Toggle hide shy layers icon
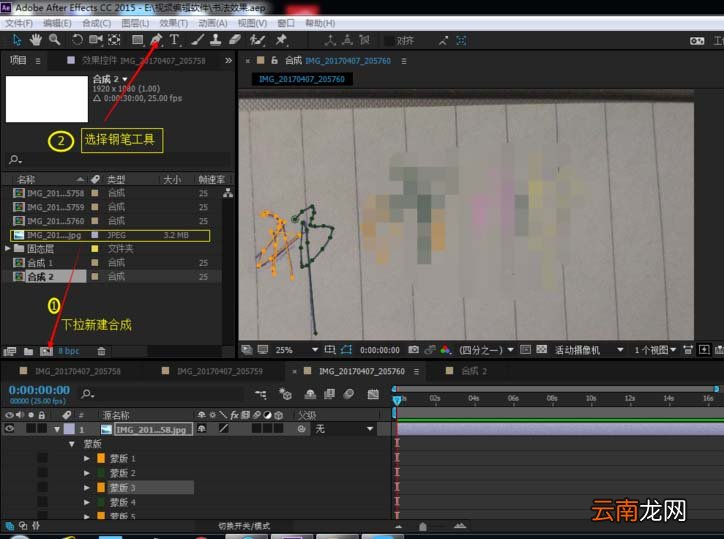 pos(310,394)
